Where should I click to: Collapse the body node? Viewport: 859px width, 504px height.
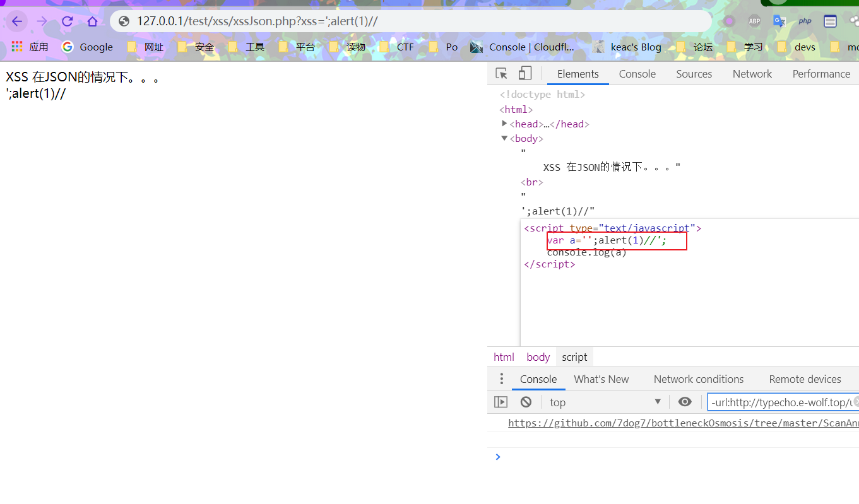pos(504,138)
